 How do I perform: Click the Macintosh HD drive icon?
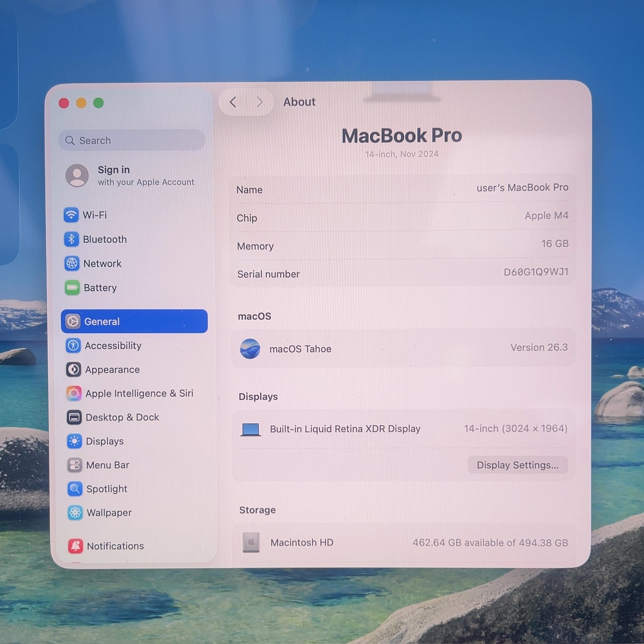tap(251, 542)
